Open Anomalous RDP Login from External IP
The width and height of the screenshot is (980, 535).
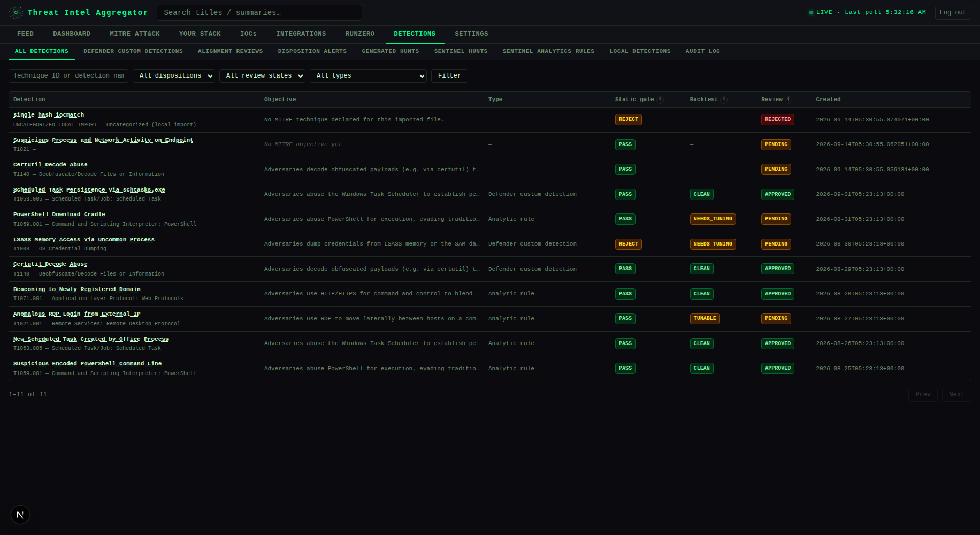77,314
